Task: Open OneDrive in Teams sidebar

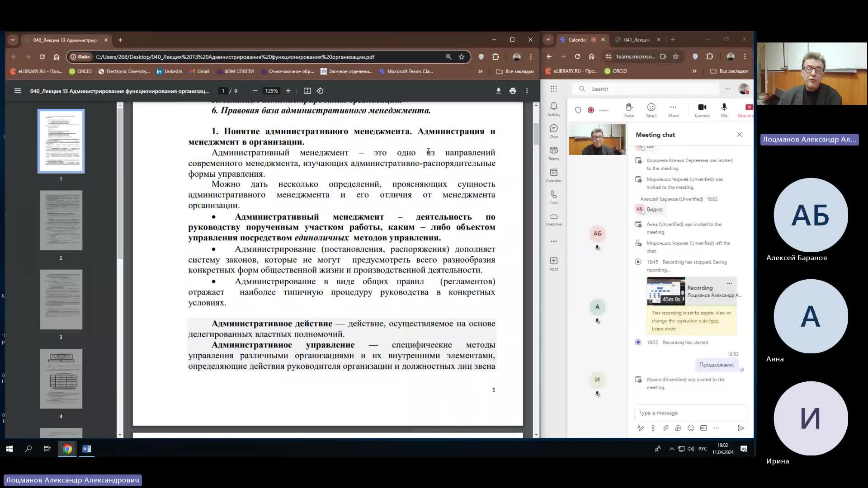Action: [x=554, y=219]
